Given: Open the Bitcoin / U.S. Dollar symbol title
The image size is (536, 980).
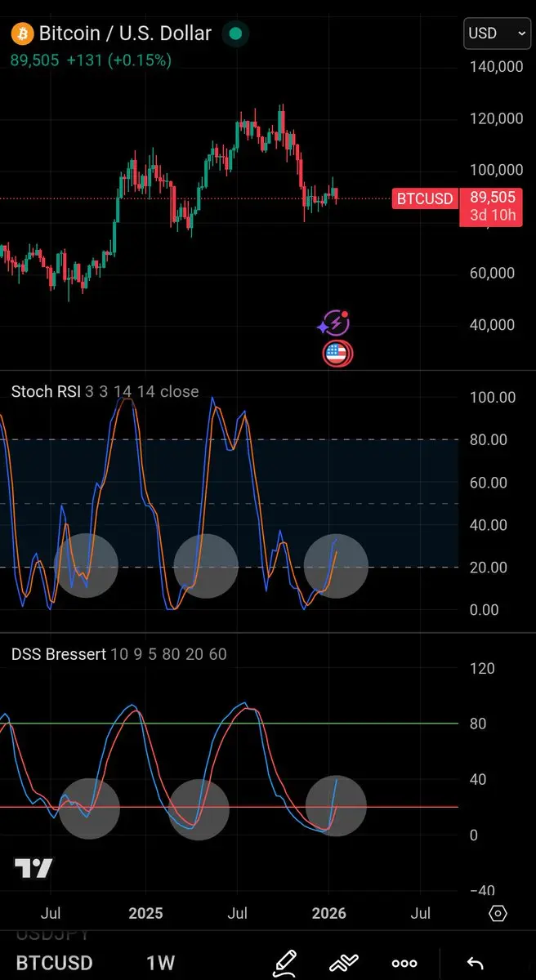Looking at the screenshot, I should pyautogui.click(x=125, y=34).
